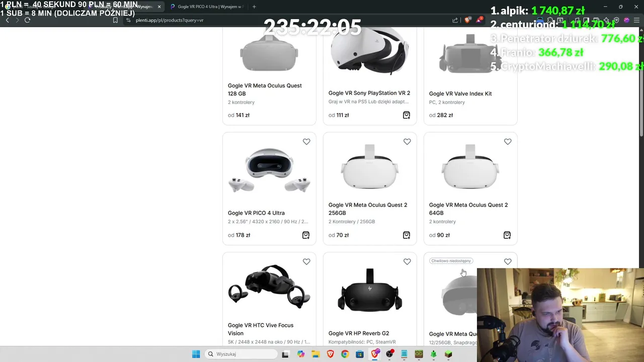Click '2 Kontrolery / 256GB' description

point(352,222)
